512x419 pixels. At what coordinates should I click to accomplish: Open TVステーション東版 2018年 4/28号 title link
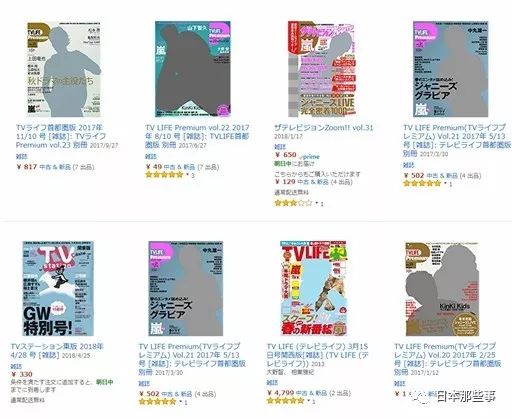[x=57, y=351]
